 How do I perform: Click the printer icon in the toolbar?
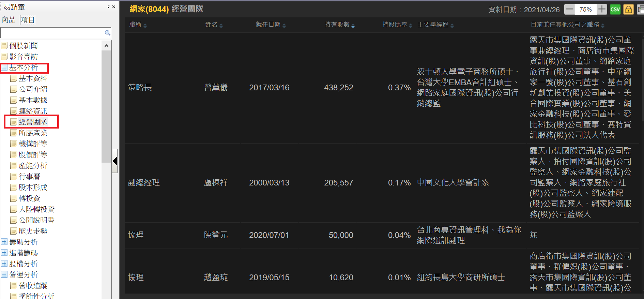[641, 9]
